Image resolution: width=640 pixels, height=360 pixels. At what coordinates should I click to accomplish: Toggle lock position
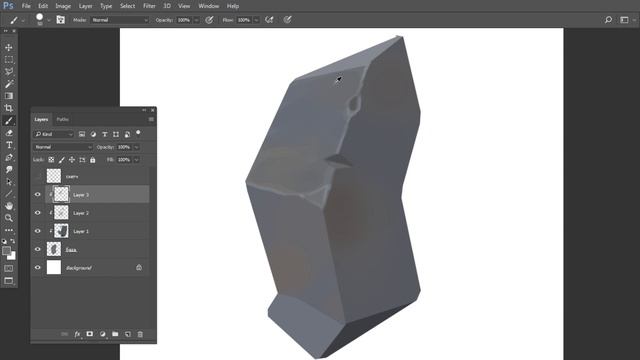point(72,160)
